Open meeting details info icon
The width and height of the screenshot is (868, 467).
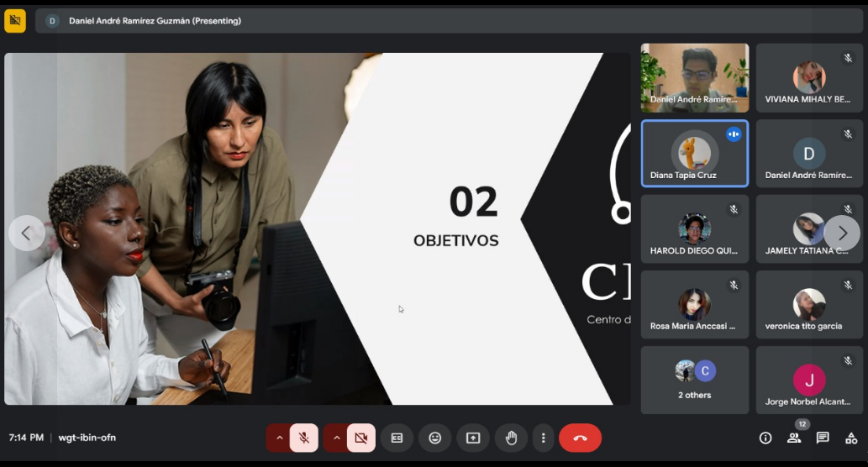[765, 438]
